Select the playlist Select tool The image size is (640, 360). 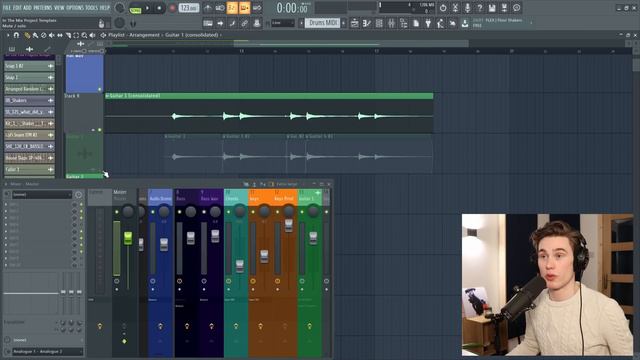tap(76, 36)
